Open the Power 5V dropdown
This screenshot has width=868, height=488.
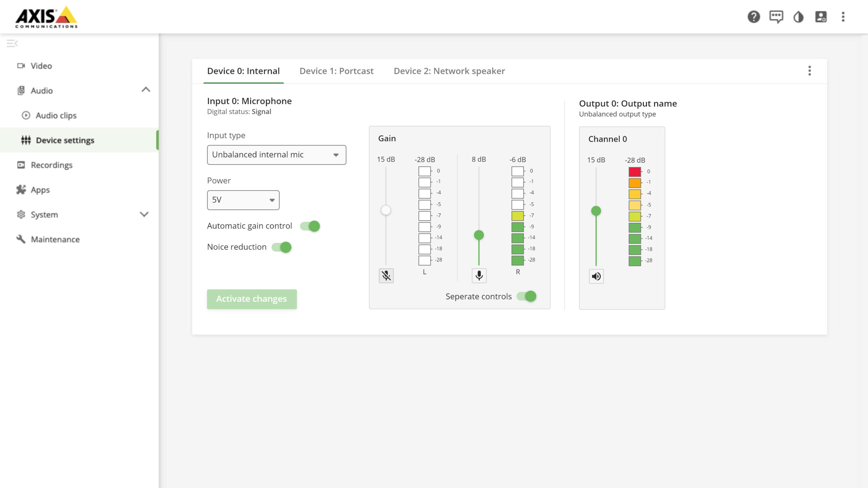pos(243,200)
